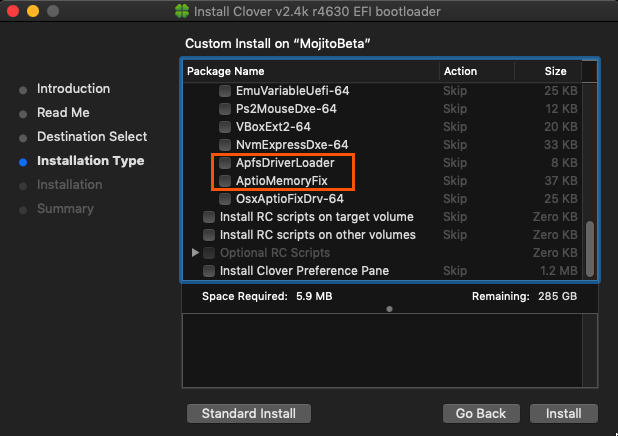The image size is (618, 436).
Task: Click Skip action for ApfsDriverLoader
Action: pos(455,163)
